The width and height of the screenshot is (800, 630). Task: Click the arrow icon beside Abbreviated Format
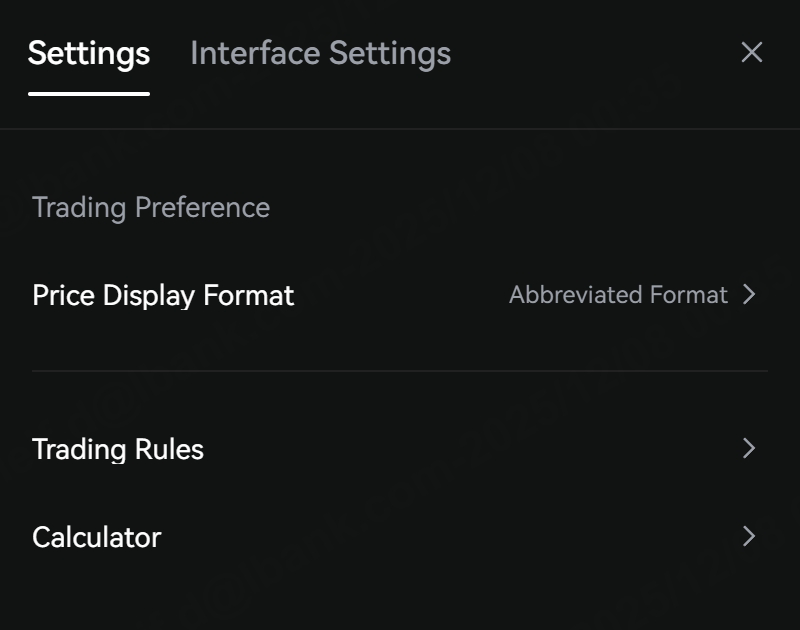pyautogui.click(x=749, y=295)
